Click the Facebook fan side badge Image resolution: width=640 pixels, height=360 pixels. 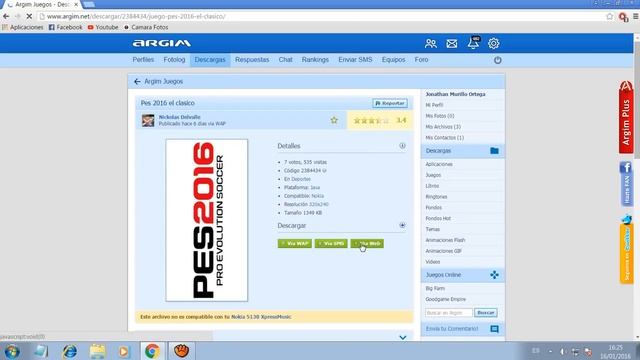626,183
